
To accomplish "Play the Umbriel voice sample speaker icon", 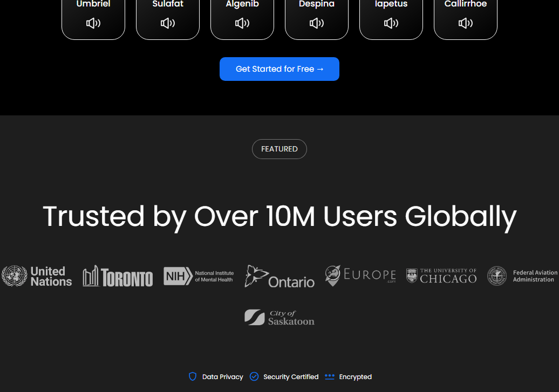I will [93, 23].
